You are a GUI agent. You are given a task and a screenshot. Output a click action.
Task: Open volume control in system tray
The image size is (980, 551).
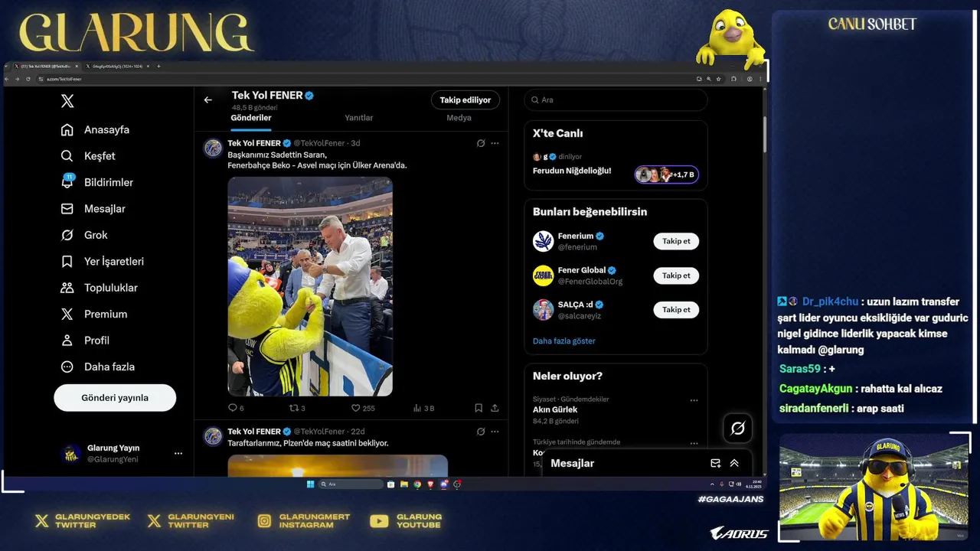tap(739, 484)
